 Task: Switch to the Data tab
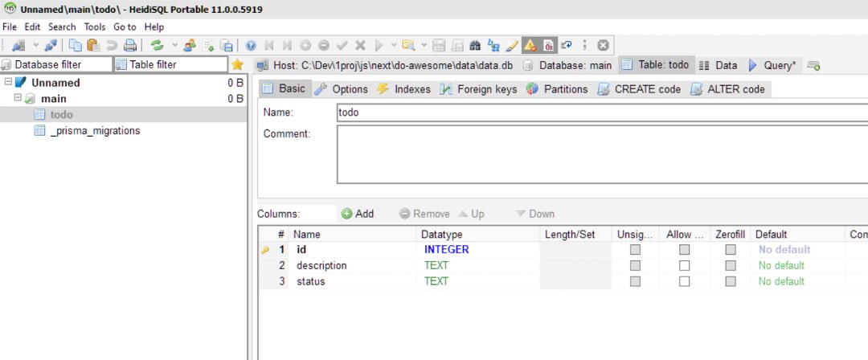[x=718, y=65]
